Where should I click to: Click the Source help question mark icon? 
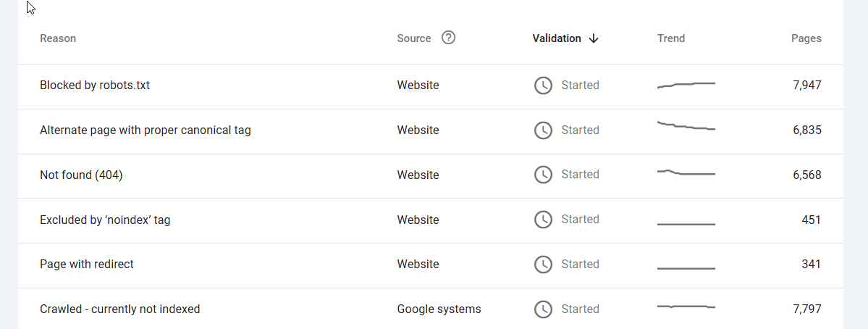(x=448, y=38)
